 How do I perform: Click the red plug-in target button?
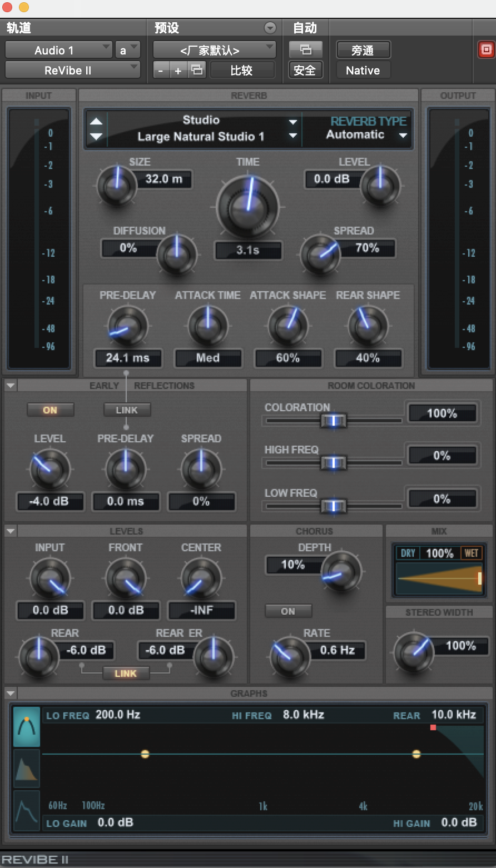[x=485, y=50]
